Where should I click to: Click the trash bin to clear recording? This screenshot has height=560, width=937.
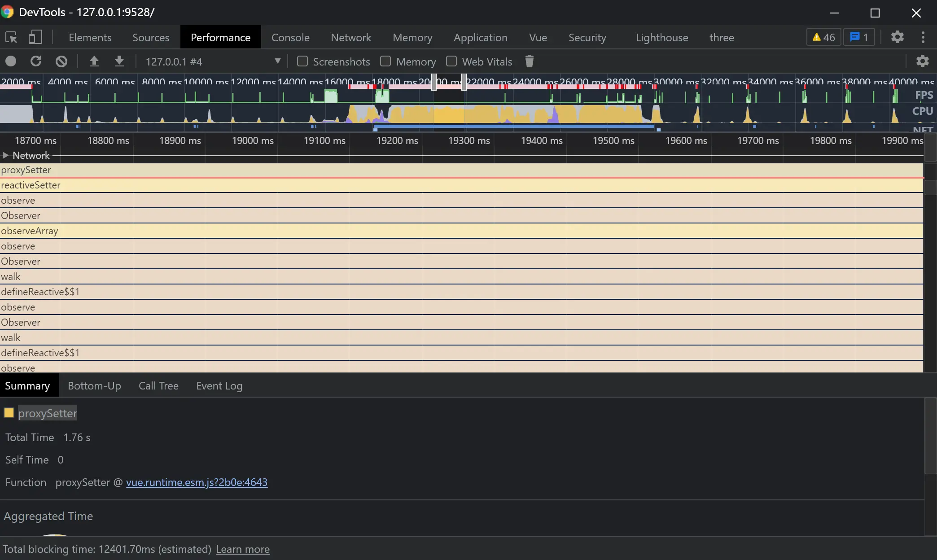pos(530,61)
